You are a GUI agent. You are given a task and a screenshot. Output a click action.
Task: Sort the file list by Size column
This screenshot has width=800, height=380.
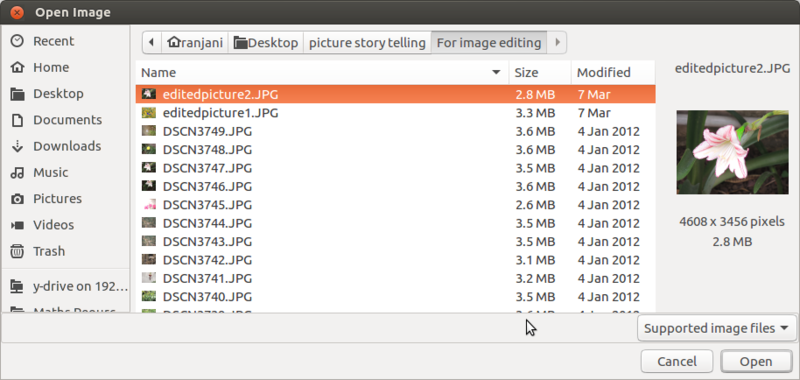tap(540, 72)
